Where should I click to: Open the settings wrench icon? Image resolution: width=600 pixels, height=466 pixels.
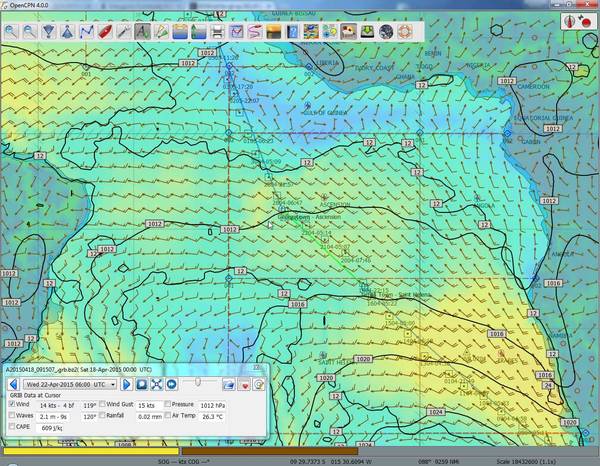124,31
